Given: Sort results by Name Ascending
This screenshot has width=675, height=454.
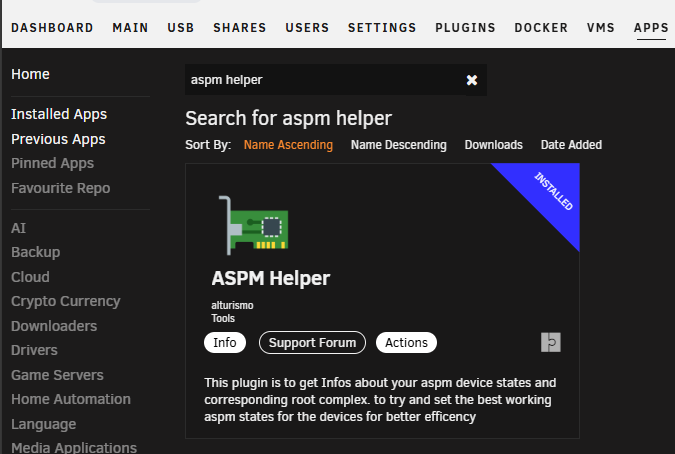Looking at the screenshot, I should tap(288, 145).
